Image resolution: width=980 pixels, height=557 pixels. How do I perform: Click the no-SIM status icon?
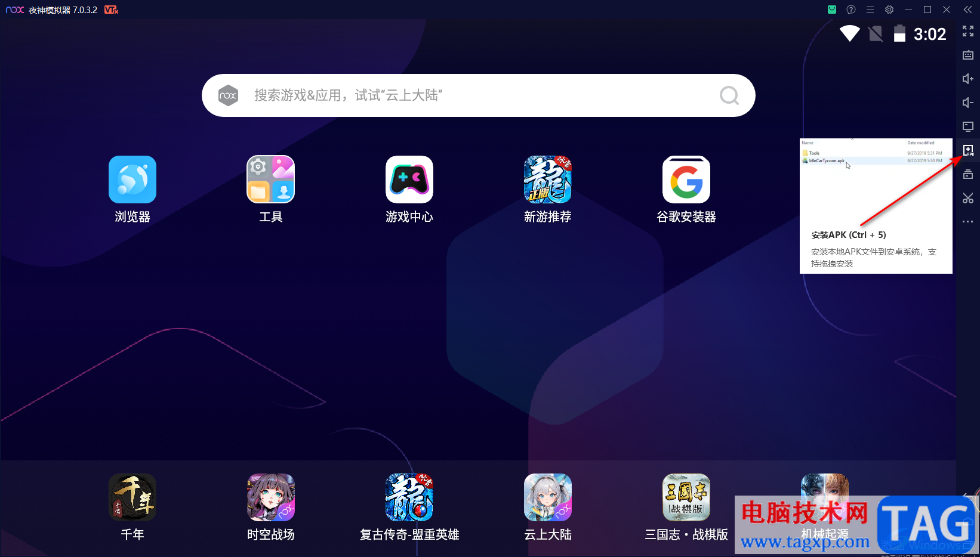(x=876, y=33)
